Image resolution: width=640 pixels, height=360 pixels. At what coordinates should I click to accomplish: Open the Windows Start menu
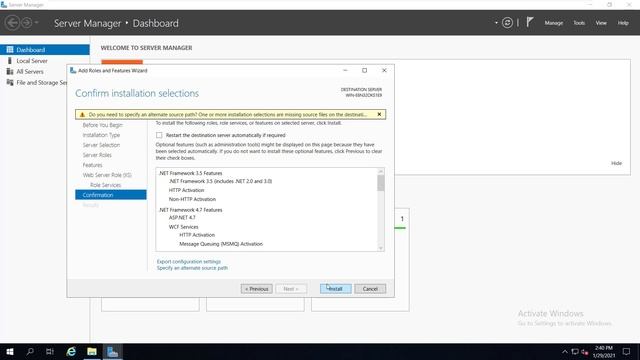point(10,351)
